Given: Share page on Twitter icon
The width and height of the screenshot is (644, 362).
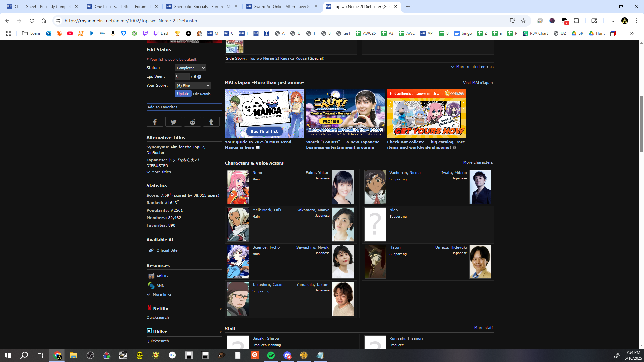Looking at the screenshot, I should (173, 122).
